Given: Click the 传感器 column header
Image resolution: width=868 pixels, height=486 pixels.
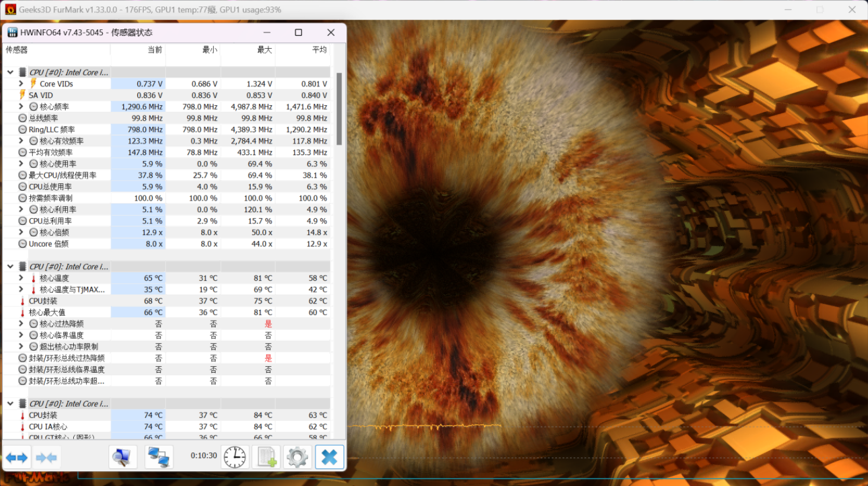Looking at the screenshot, I should pos(56,50).
